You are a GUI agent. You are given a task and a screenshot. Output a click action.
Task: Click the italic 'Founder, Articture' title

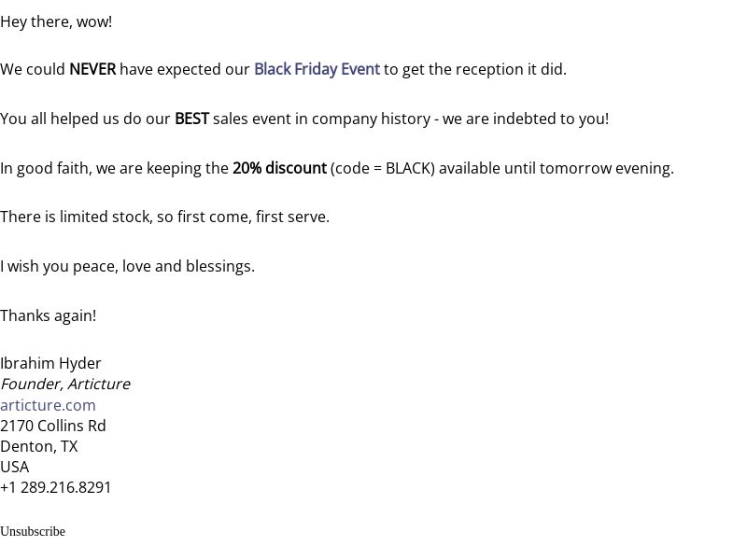[x=65, y=384]
